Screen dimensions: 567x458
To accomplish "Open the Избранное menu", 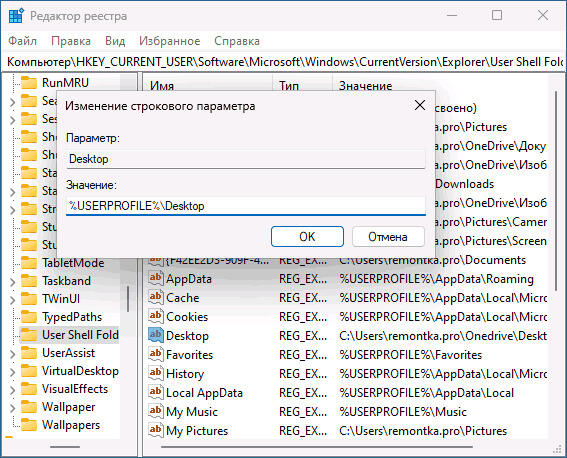I will coord(170,41).
